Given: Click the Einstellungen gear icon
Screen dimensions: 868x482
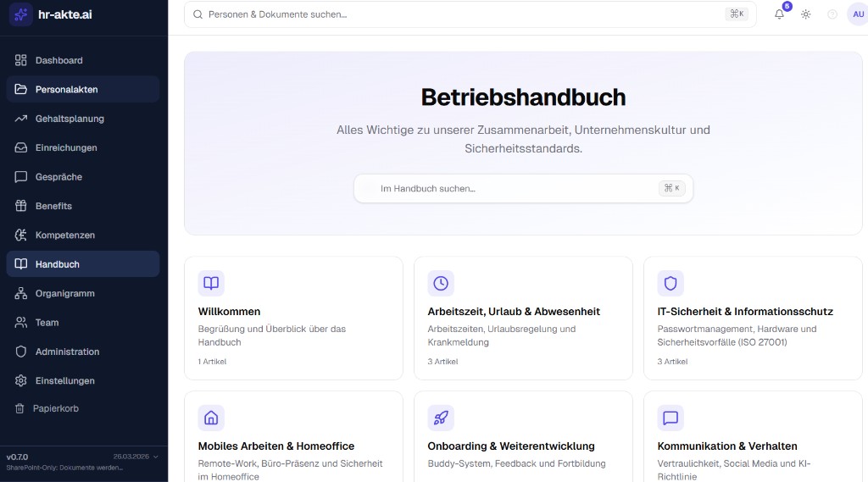Looking at the screenshot, I should tap(21, 380).
